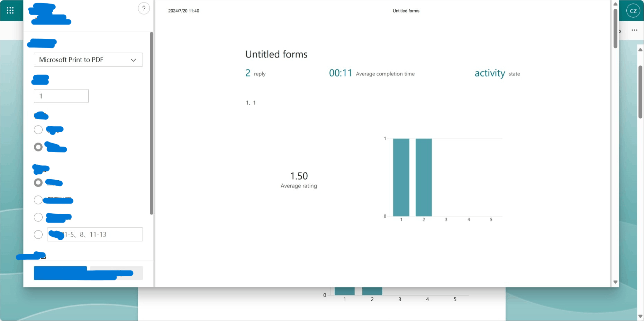
Task: Click the background Forms page scroll-down arrow
Action: [x=641, y=316]
